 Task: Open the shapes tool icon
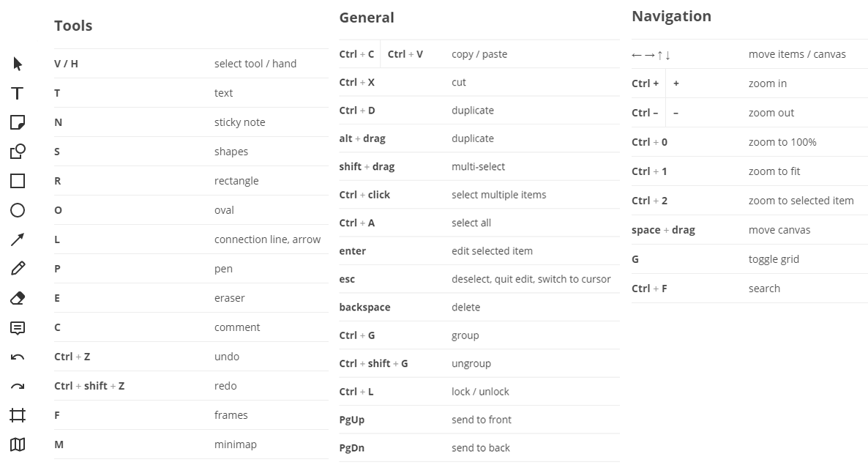pyautogui.click(x=18, y=152)
